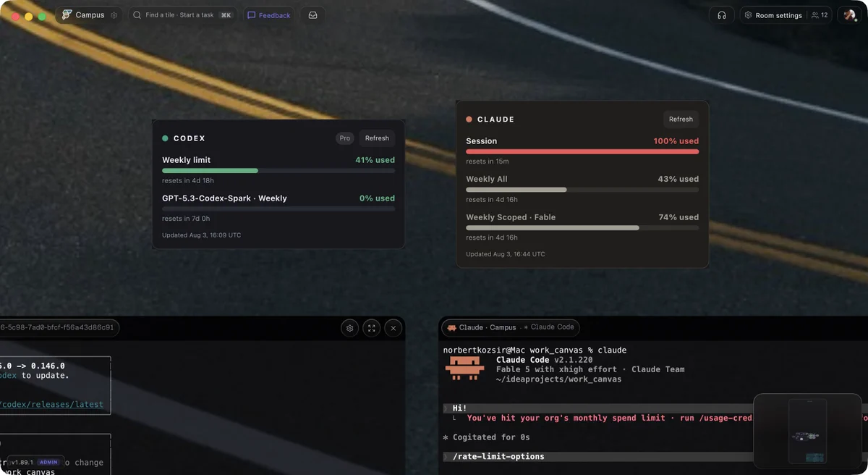The height and width of the screenshot is (475, 868).
Task: Click the Weekly Scoped Fable usage bar
Action: [x=582, y=228]
